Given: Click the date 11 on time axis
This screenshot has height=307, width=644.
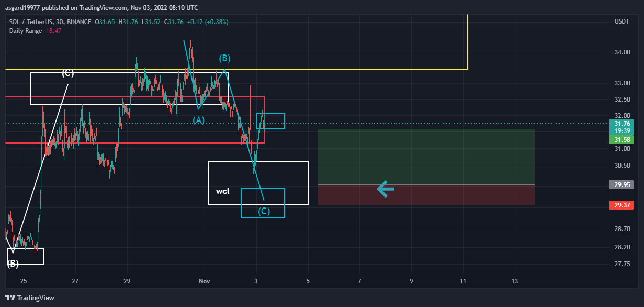Looking at the screenshot, I should (463, 281).
